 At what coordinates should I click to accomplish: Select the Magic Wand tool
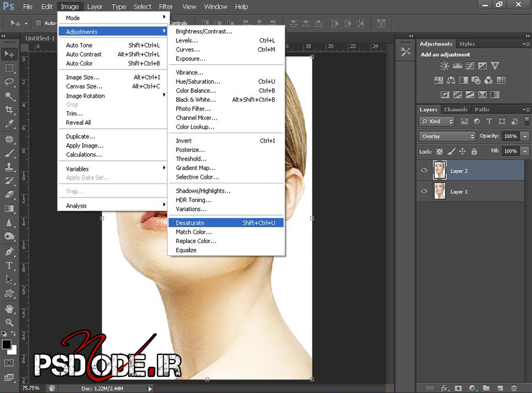(9, 96)
